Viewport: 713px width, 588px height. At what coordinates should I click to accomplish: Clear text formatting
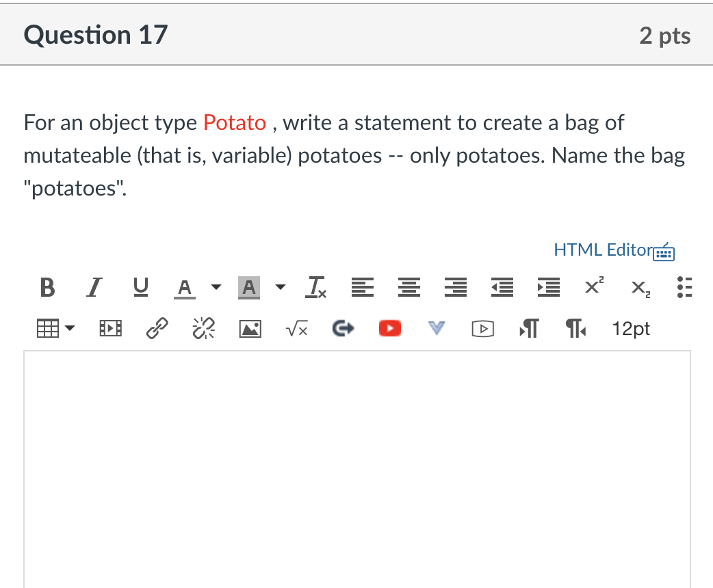(315, 287)
